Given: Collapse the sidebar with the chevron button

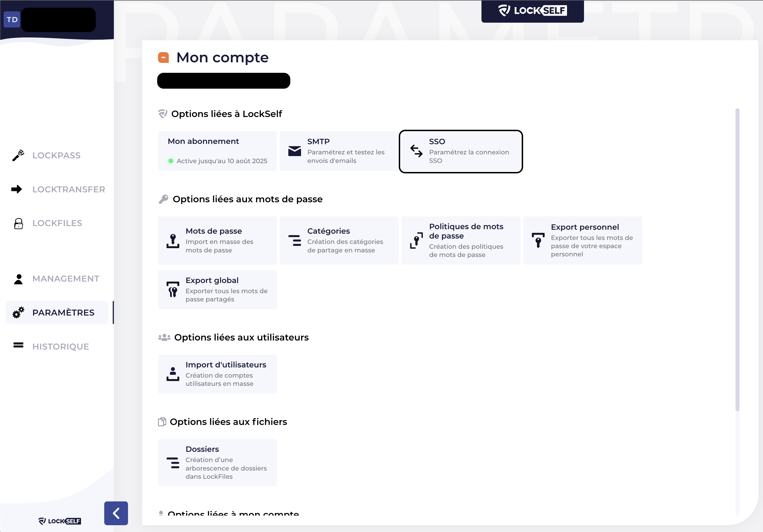Looking at the screenshot, I should (x=116, y=513).
